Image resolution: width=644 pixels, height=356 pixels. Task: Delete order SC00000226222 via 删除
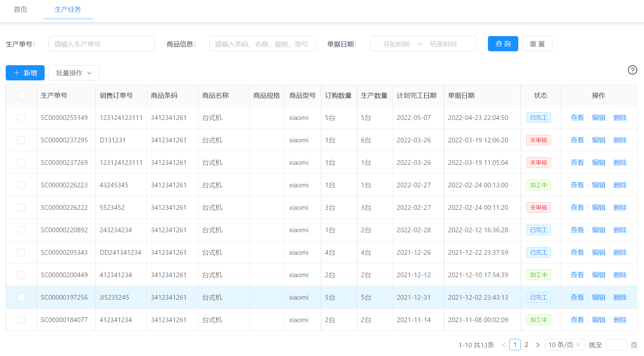pos(620,208)
